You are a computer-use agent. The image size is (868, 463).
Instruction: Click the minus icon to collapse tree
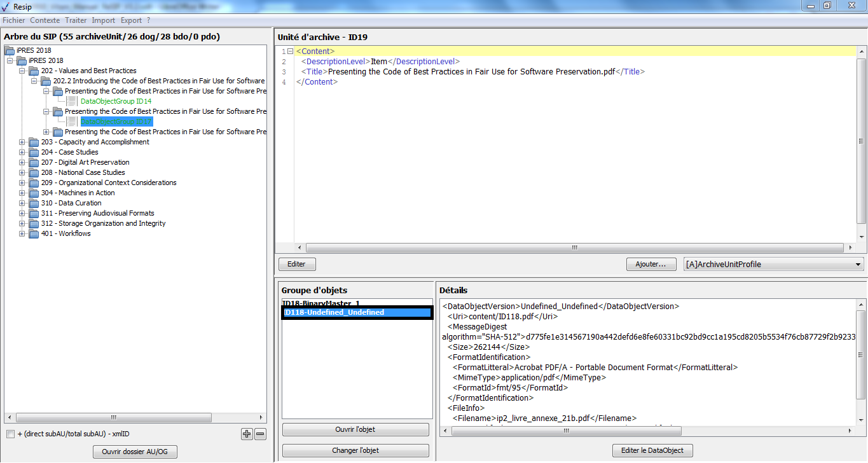(260, 434)
